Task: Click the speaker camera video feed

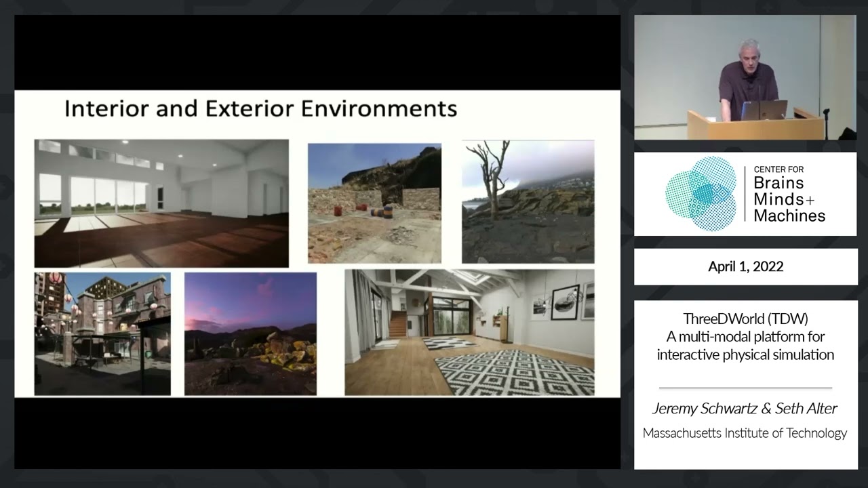Action: coord(745,78)
